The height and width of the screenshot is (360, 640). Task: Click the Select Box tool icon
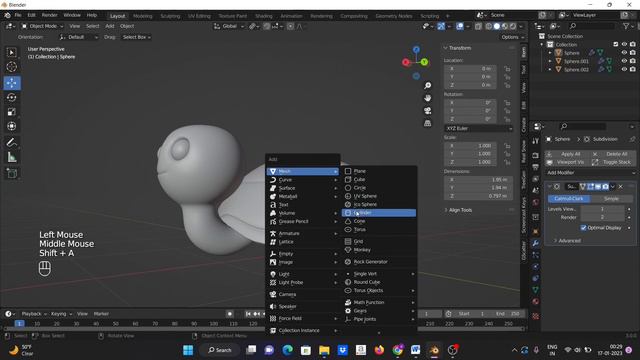click(12, 52)
